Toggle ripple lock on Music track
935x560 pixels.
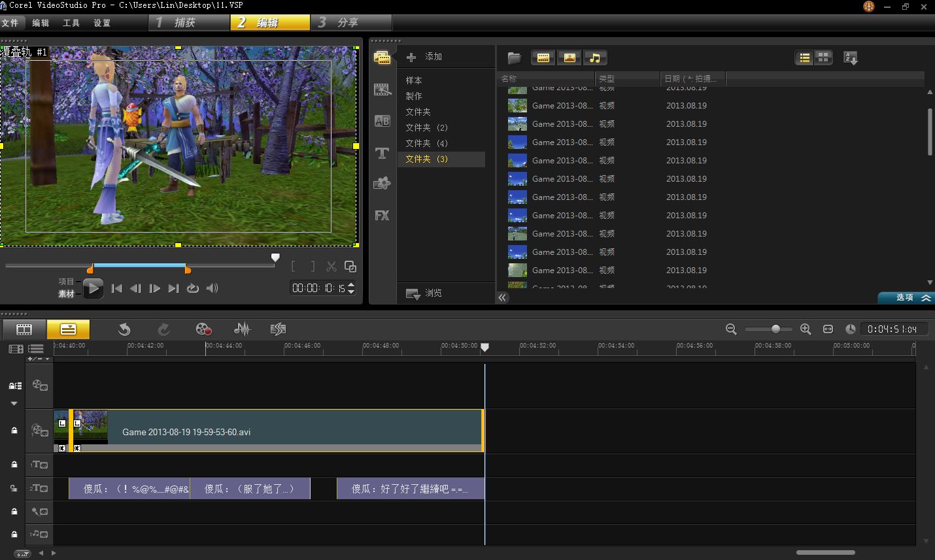click(x=14, y=535)
